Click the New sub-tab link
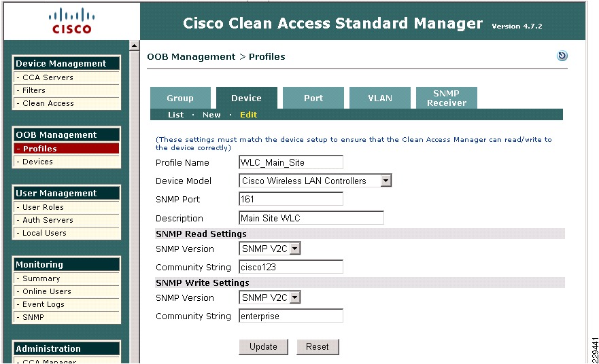 point(211,115)
